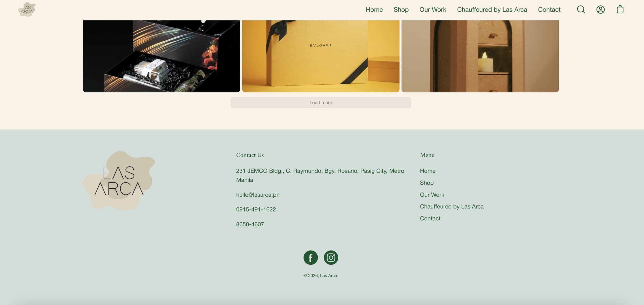Click the large Las Arca footer logo
Viewport: 644px width, 305px height.
tap(119, 181)
